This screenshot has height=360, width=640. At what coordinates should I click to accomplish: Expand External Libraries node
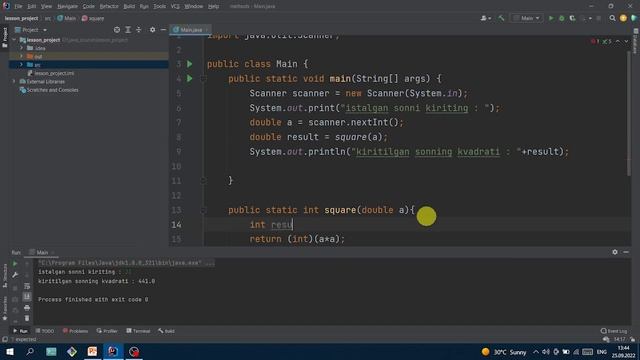point(14,81)
